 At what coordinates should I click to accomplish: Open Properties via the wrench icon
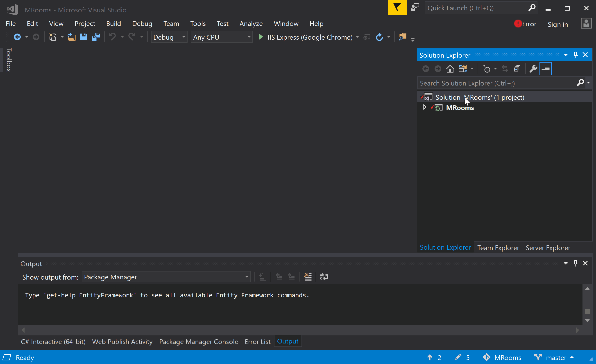[x=533, y=69]
